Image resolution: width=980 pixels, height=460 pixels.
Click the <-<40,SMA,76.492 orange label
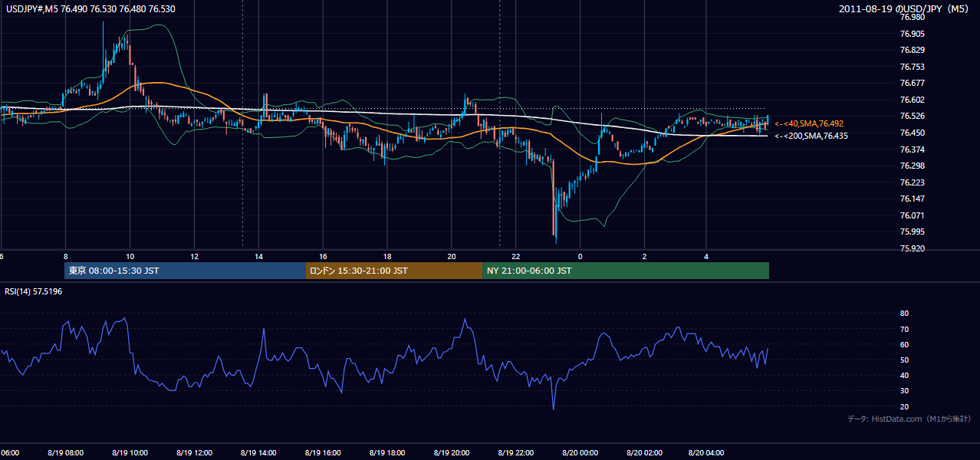tap(810, 123)
